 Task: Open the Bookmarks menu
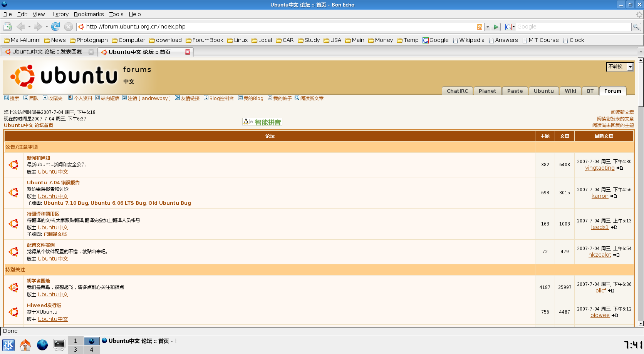(x=89, y=14)
